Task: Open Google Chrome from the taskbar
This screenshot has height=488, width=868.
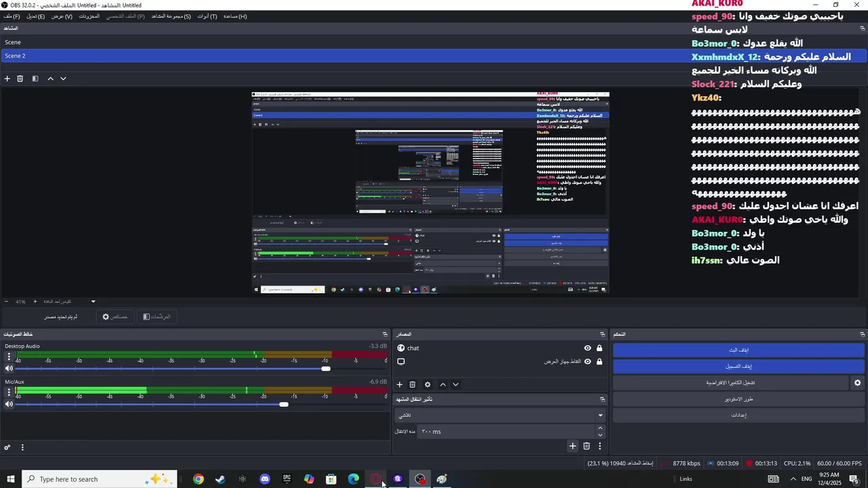Action: (x=198, y=479)
